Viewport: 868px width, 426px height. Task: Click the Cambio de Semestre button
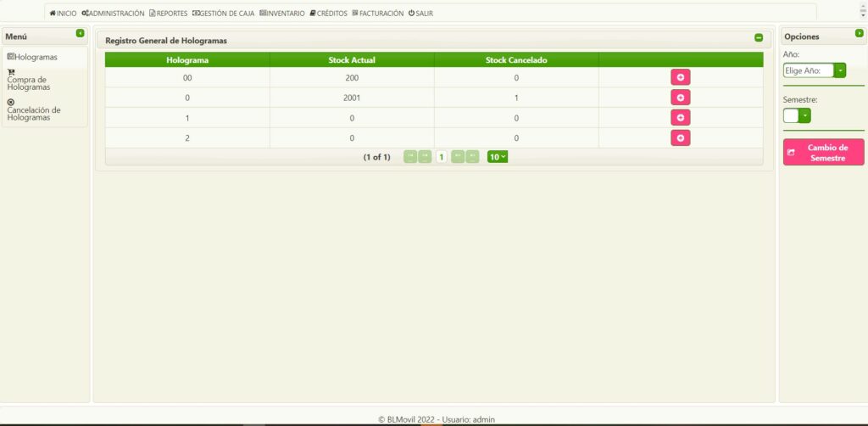pyautogui.click(x=823, y=153)
